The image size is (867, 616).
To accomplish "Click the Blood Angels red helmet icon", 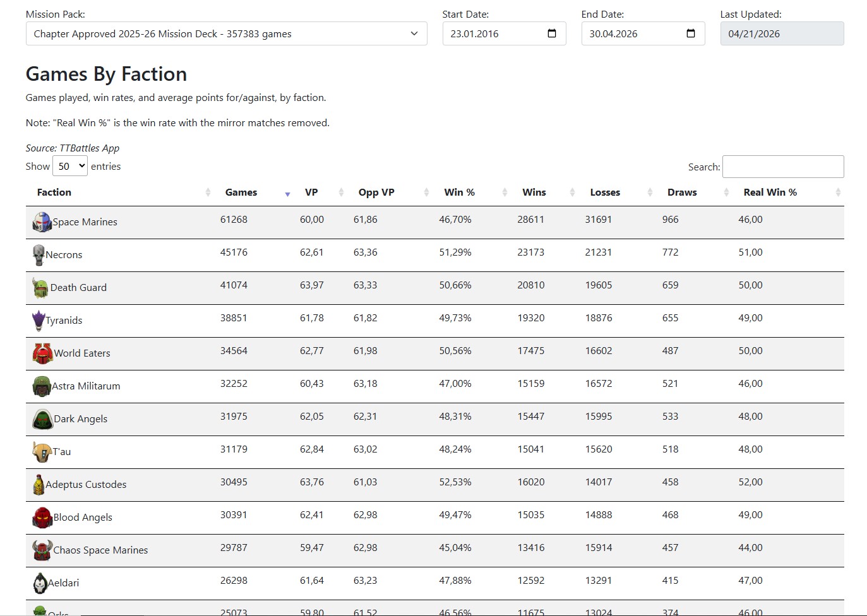I will [x=42, y=518].
